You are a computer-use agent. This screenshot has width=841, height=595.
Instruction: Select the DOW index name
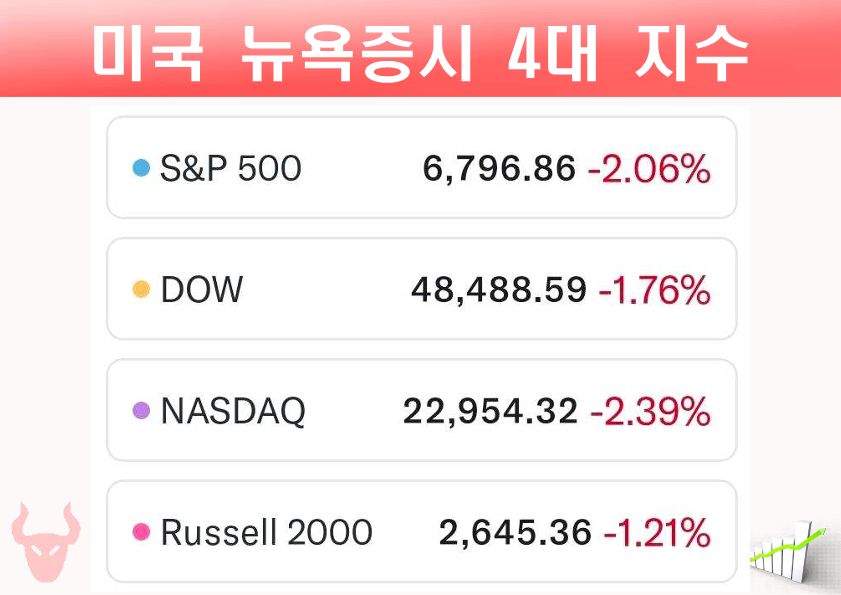click(201, 290)
